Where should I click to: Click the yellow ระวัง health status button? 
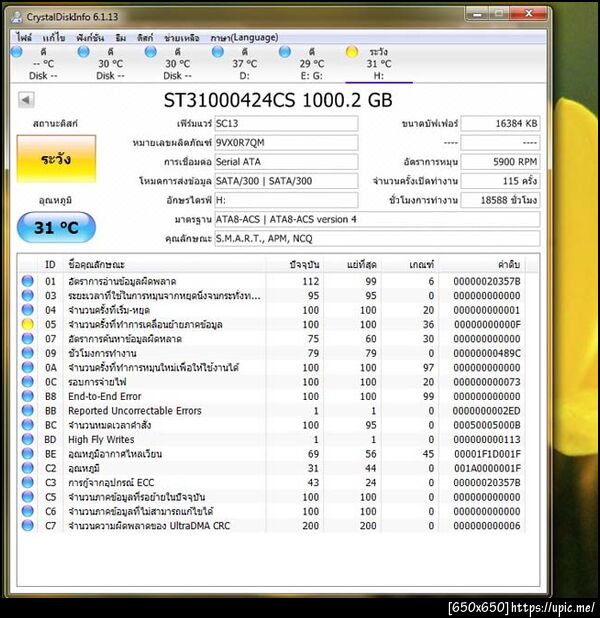(x=56, y=159)
